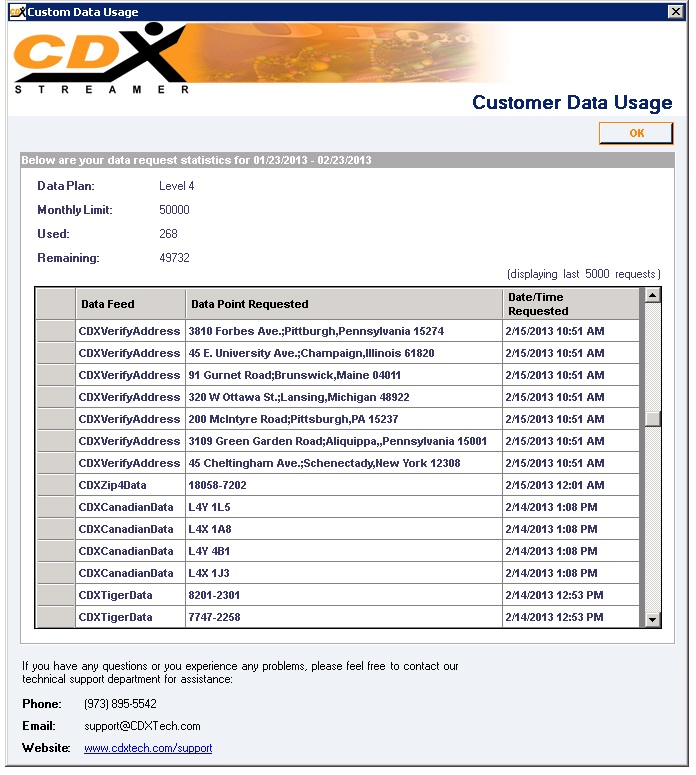Click the Used value 268
Image resolution: width=696 pixels, height=775 pixels.
click(168, 233)
